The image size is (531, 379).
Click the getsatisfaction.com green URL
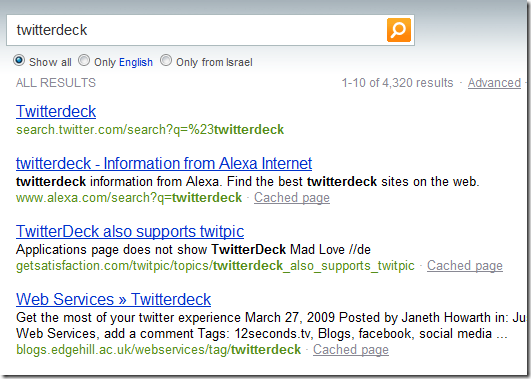(x=215, y=266)
